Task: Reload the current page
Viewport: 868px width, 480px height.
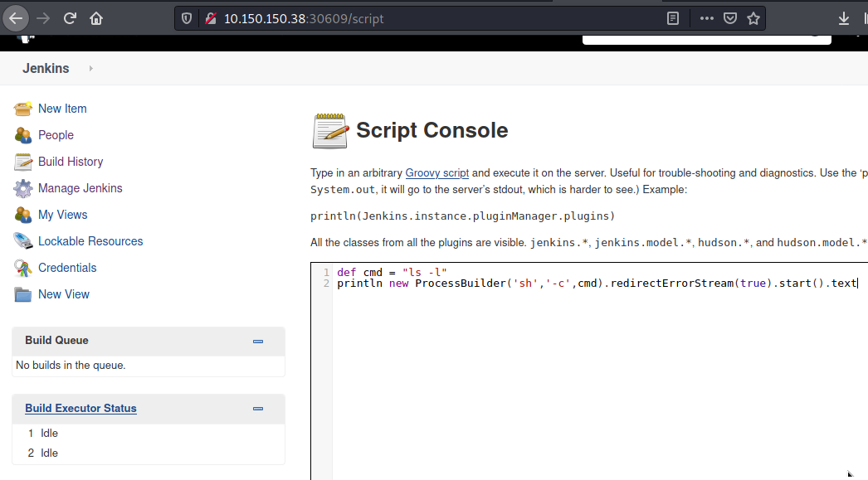Action: pyautogui.click(x=70, y=18)
